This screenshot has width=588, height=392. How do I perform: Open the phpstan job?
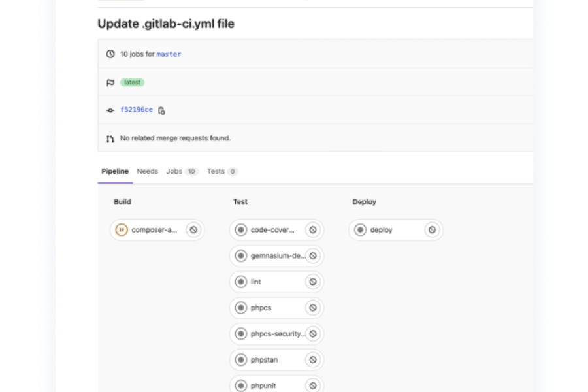point(265,360)
